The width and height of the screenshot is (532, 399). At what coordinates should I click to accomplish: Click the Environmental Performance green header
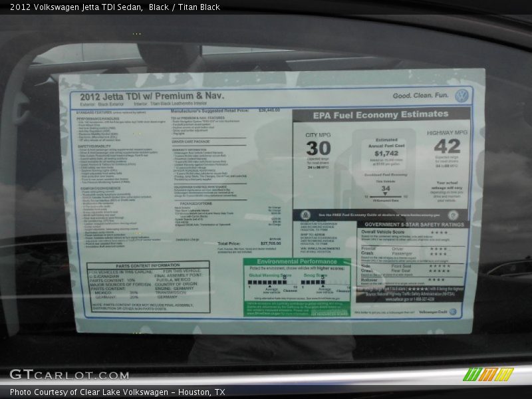(x=296, y=261)
